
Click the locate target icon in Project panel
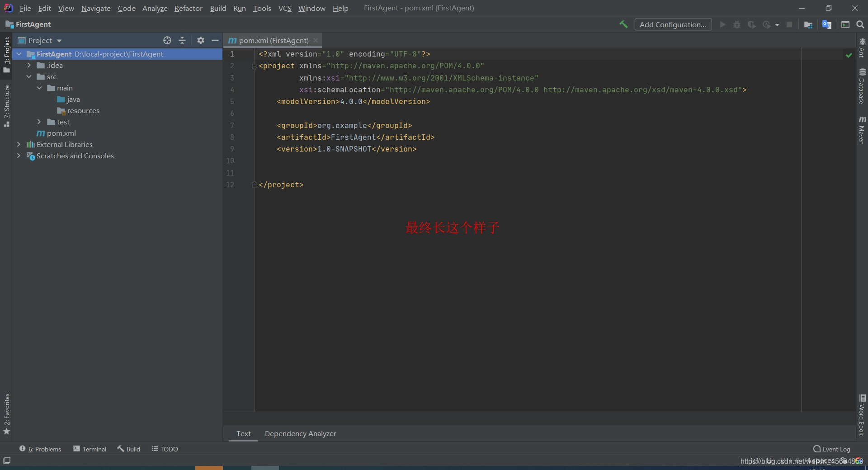click(x=167, y=40)
